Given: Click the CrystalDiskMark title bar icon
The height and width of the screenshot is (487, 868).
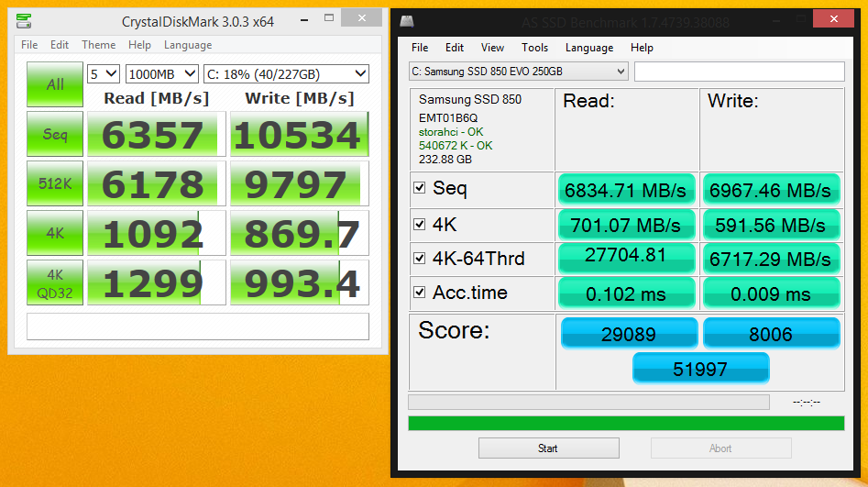Looking at the screenshot, I should point(23,21).
